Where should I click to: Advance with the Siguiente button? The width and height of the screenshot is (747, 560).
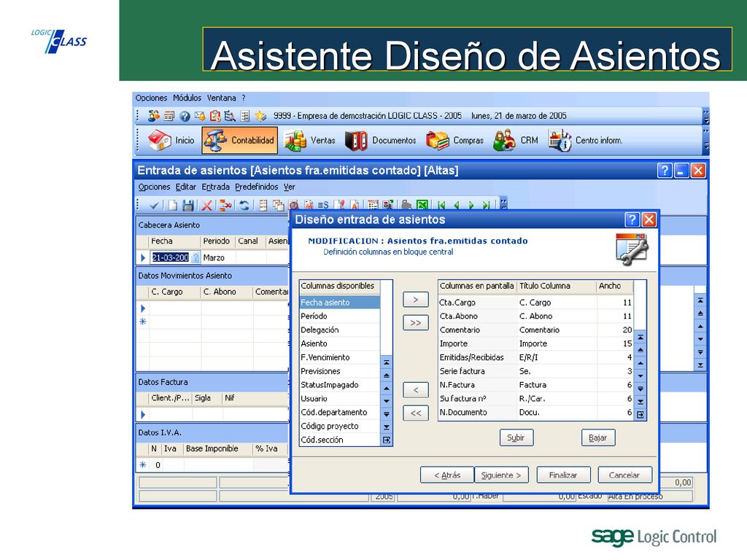tap(501, 475)
